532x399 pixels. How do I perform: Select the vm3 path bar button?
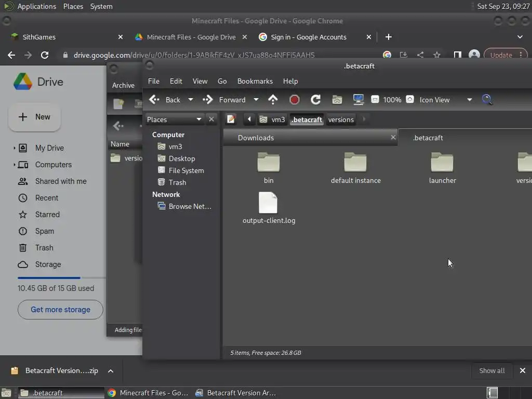[x=272, y=119]
